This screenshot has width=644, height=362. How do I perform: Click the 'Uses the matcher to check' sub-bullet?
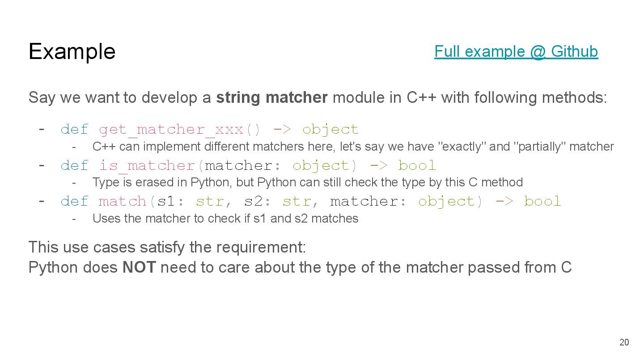[225, 219]
